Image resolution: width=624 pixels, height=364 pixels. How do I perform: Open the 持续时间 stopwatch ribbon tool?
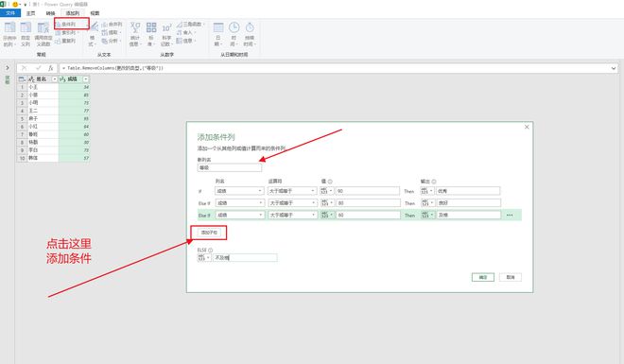250,34
